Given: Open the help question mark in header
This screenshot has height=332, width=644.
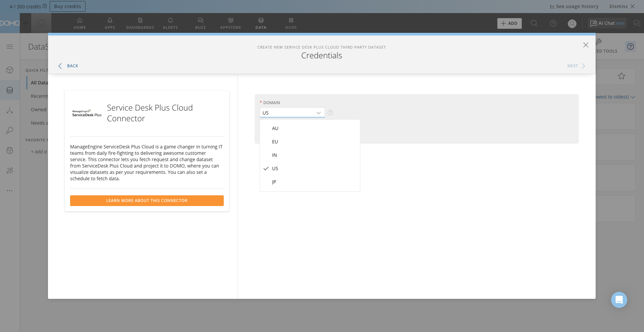Looking at the screenshot, I should (553, 23).
